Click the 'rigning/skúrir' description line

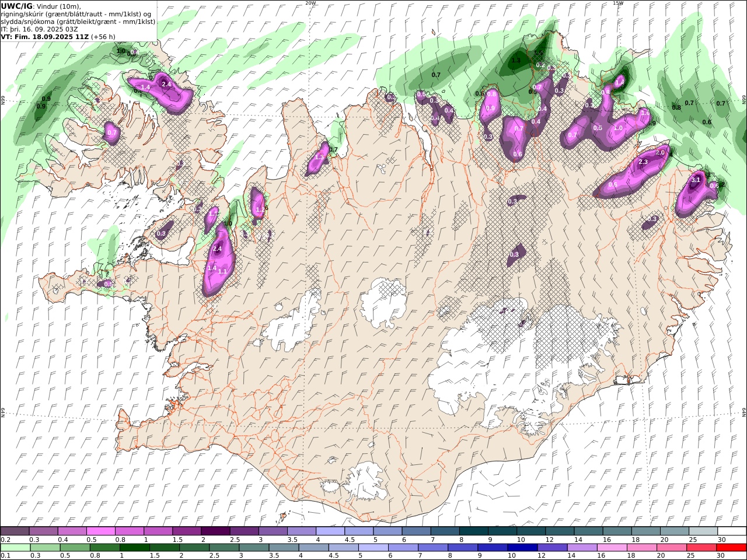click(76, 13)
